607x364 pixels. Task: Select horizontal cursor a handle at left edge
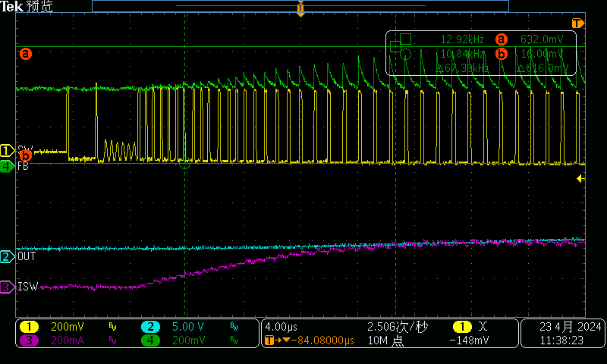(x=26, y=53)
